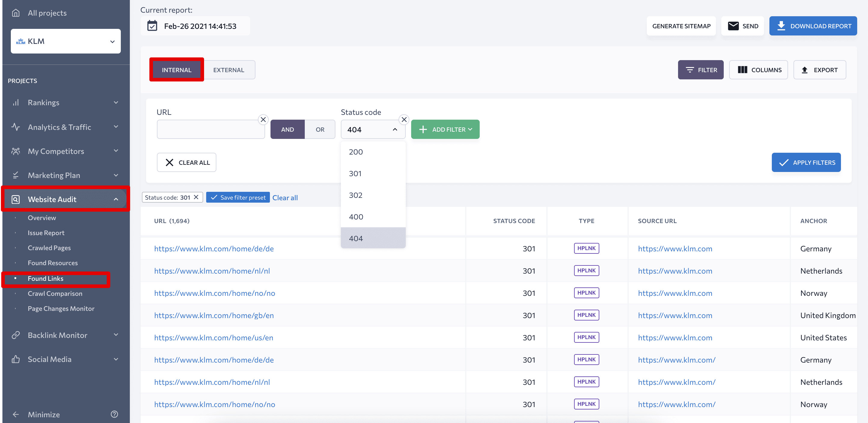The width and height of the screenshot is (868, 423).
Task: Click the Marketing Plan checklist icon
Action: tap(16, 175)
